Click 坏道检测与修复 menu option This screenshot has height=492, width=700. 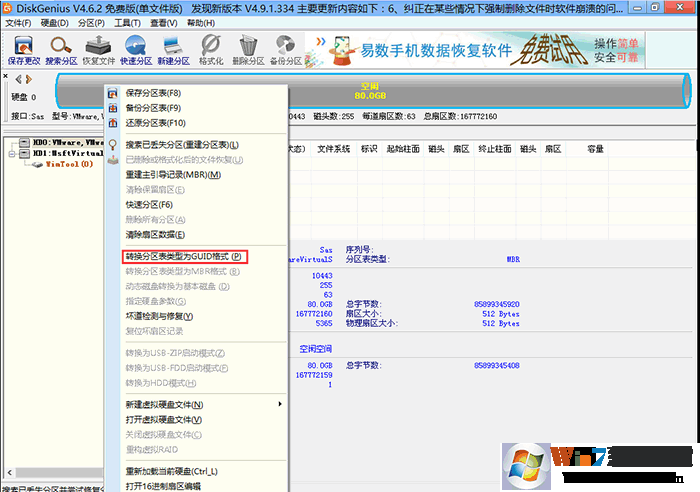[x=159, y=316]
